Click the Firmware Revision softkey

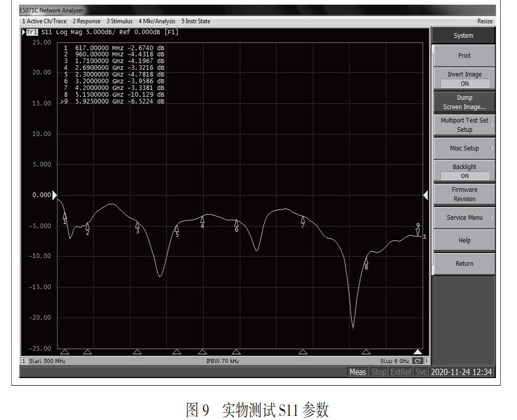click(x=464, y=194)
